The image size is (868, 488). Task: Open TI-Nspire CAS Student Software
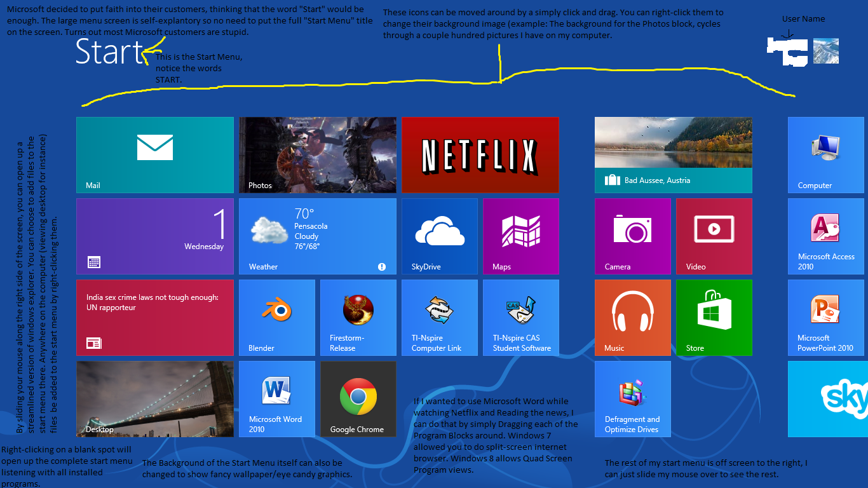point(521,318)
